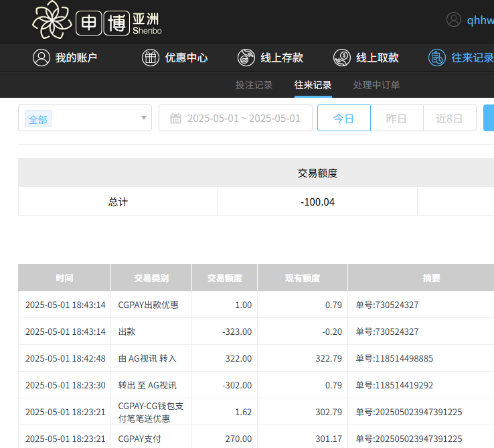Viewport: 494px width, 448px height.
Task: Switch to the 处理中订单 tab
Action: point(376,85)
